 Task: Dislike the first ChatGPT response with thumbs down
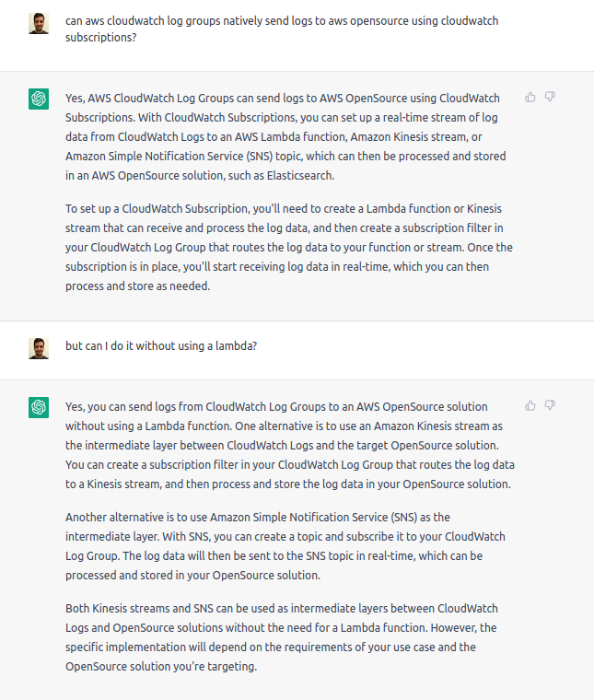click(x=550, y=97)
